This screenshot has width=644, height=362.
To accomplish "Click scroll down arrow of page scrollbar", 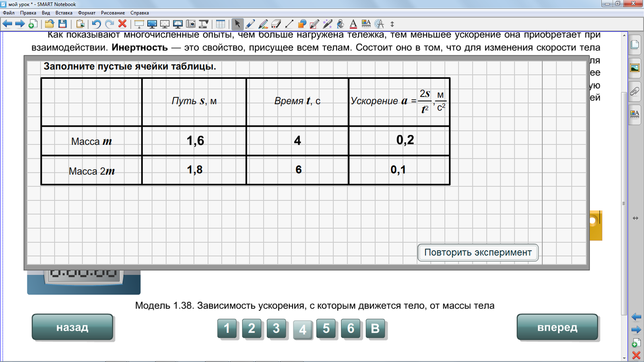I will (x=624, y=358).
